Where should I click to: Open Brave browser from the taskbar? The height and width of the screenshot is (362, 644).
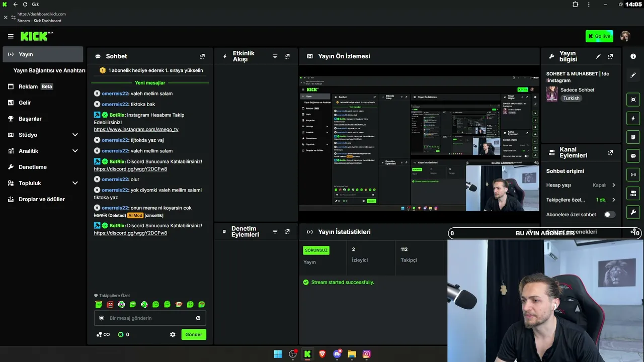tap(323, 354)
